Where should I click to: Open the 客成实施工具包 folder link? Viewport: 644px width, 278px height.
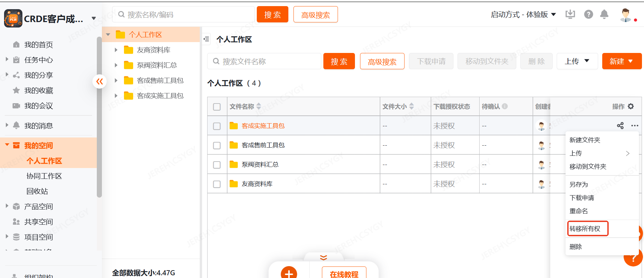[263, 126]
